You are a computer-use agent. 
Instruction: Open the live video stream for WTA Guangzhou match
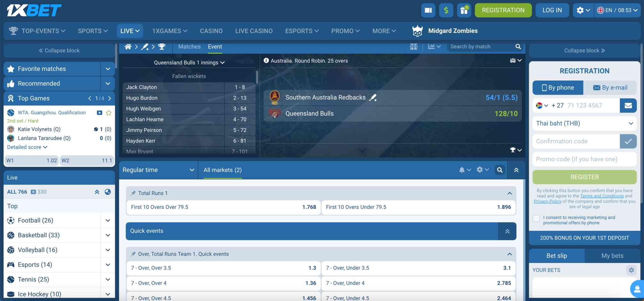(99, 112)
